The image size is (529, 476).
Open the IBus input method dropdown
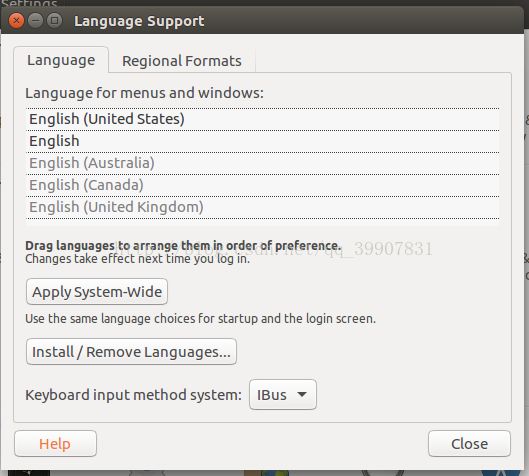pyautogui.click(x=283, y=395)
